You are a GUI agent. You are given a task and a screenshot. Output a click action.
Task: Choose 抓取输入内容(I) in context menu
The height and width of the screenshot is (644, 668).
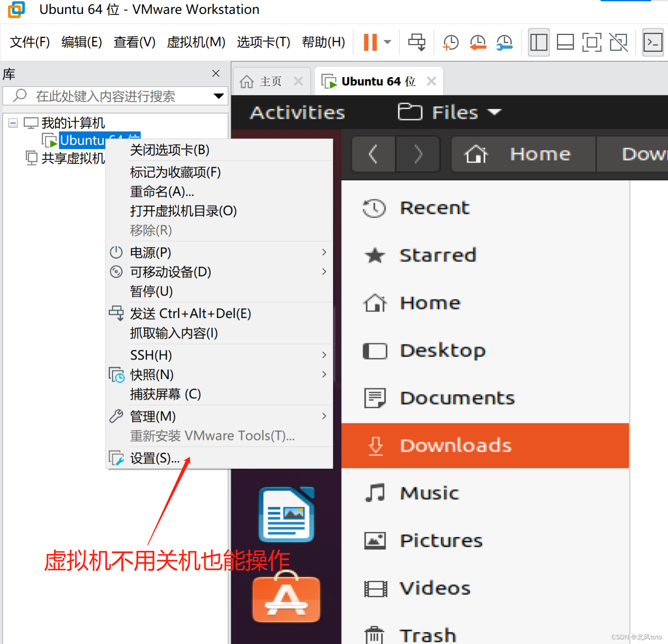(x=219, y=333)
